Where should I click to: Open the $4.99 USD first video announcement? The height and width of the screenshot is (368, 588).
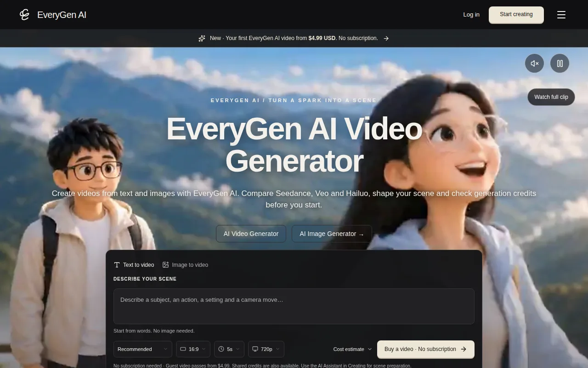294,38
